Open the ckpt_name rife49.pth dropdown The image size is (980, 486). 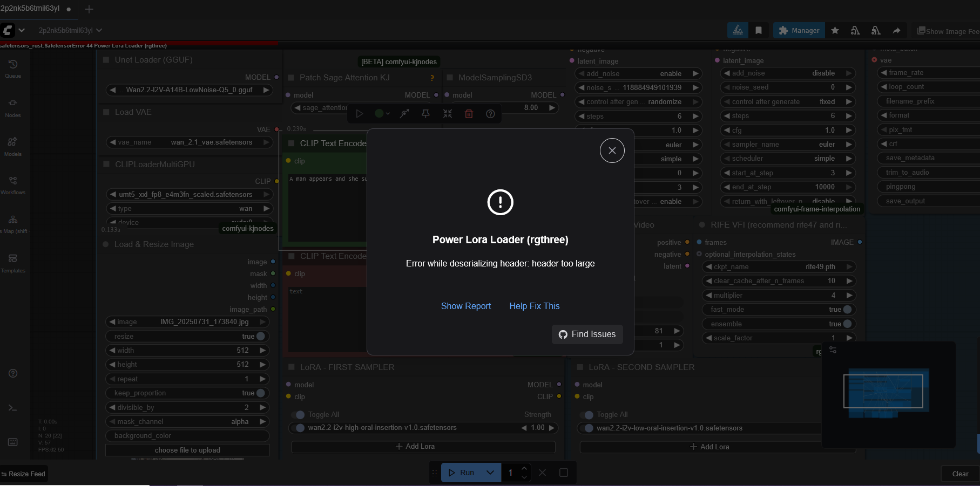779,266
